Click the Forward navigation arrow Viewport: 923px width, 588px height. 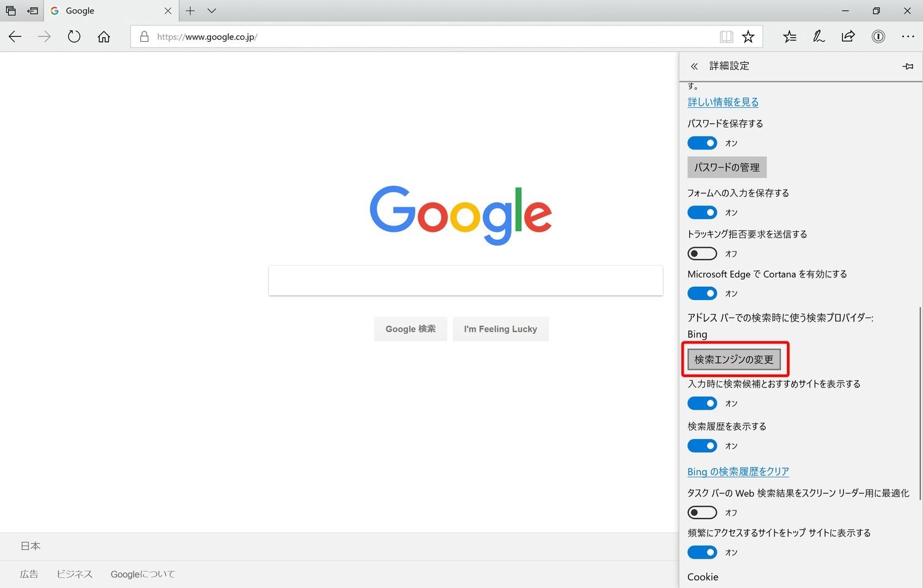[x=44, y=37]
